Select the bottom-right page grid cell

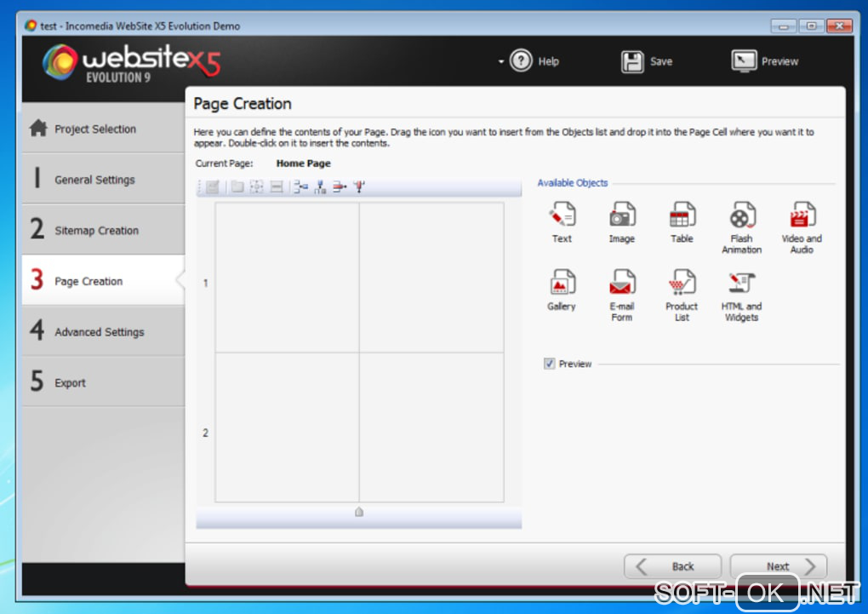click(x=431, y=428)
